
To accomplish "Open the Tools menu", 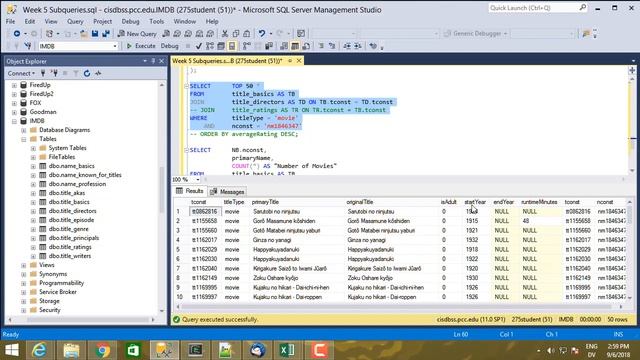I will coord(156,21).
